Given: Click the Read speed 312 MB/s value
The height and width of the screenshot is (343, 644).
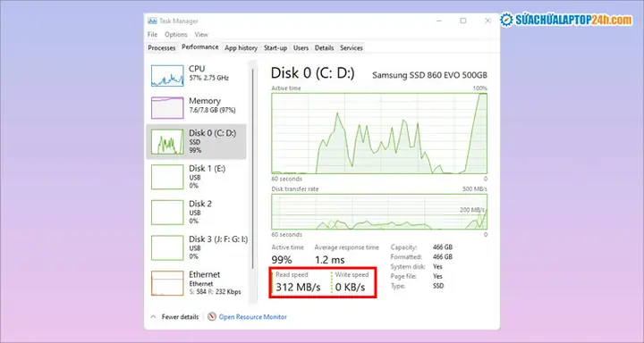Looking at the screenshot, I should pyautogui.click(x=298, y=288).
